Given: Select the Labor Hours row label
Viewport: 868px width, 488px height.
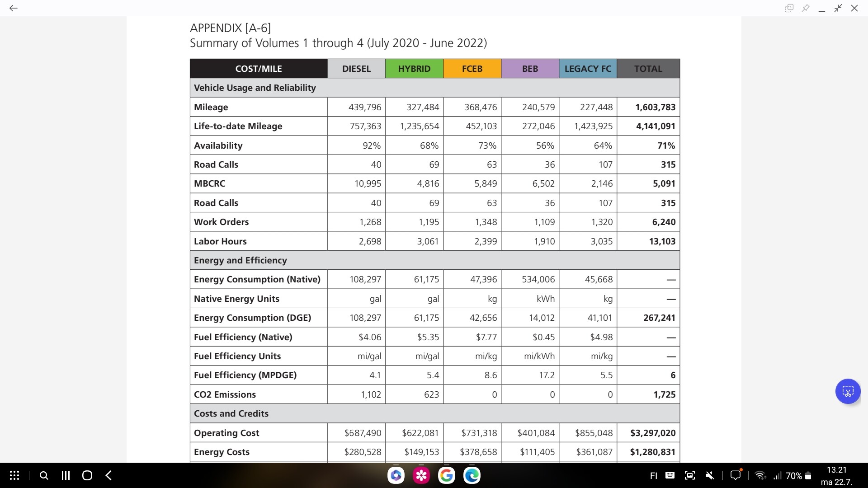Looking at the screenshot, I should click(x=220, y=241).
